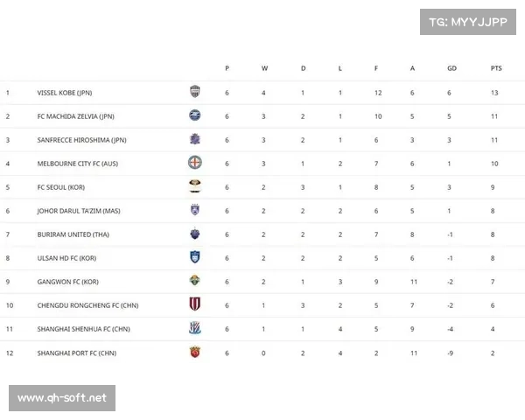Sort table by GD column header
Viewport: 525px width, 420px height.
(x=451, y=68)
